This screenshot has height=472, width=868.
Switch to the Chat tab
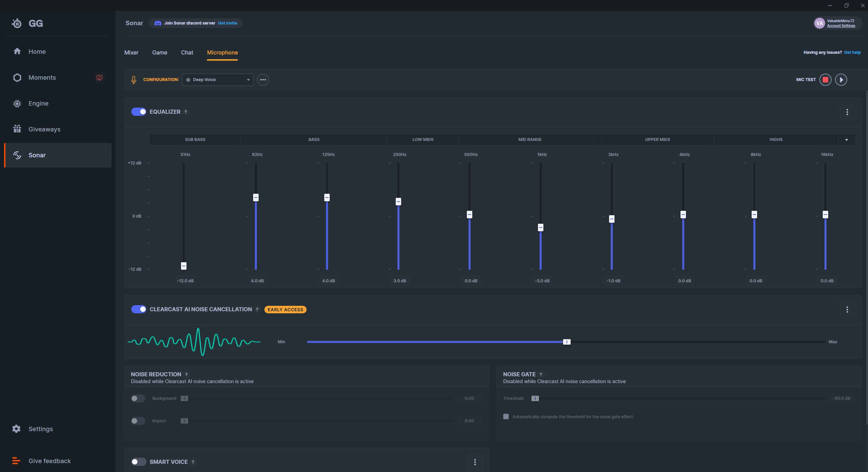(x=187, y=52)
